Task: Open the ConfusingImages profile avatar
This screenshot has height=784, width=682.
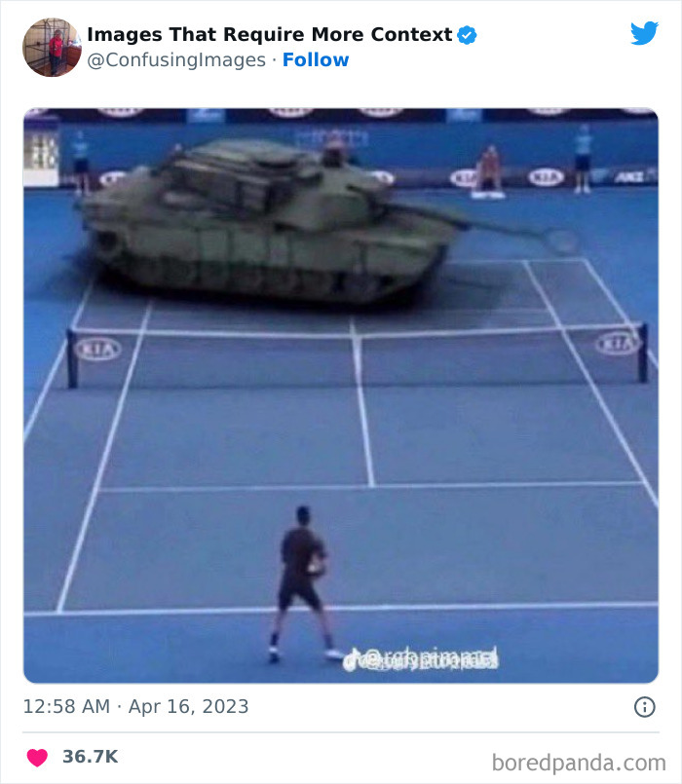Action: pyautogui.click(x=52, y=48)
